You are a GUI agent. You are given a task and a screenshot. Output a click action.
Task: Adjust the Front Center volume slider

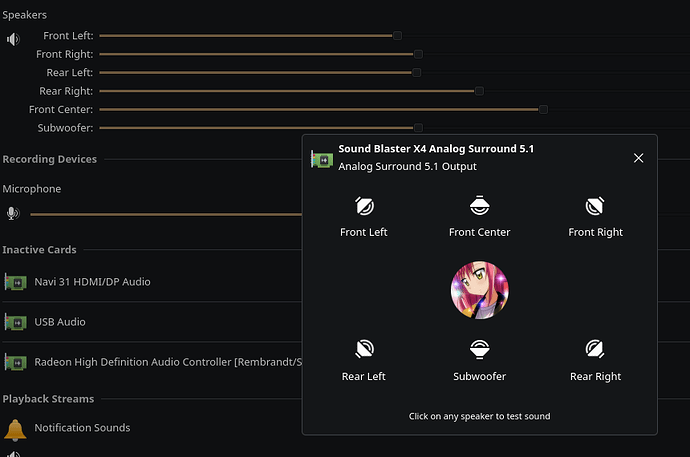click(543, 109)
